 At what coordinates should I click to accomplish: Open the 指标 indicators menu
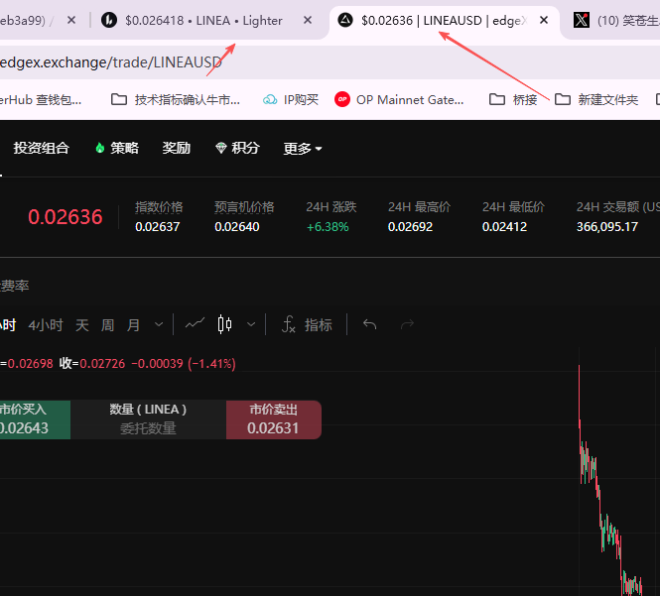pos(307,325)
